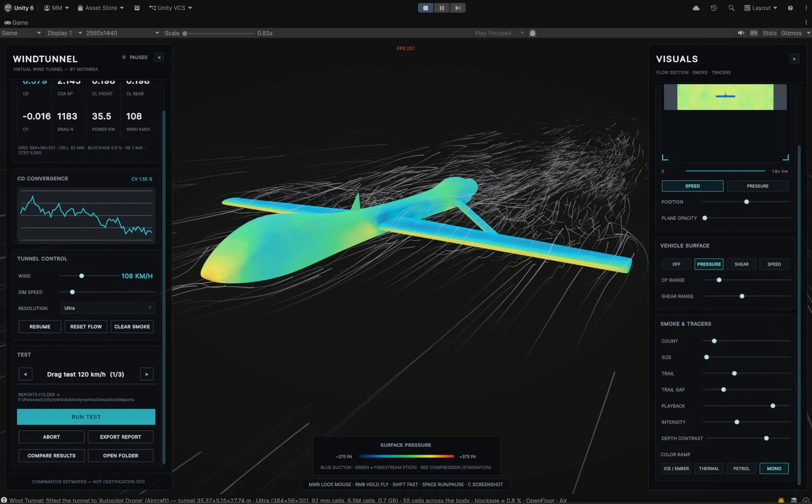Step one frame with the step button
Image resolution: width=812 pixels, height=504 pixels.
[458, 8]
